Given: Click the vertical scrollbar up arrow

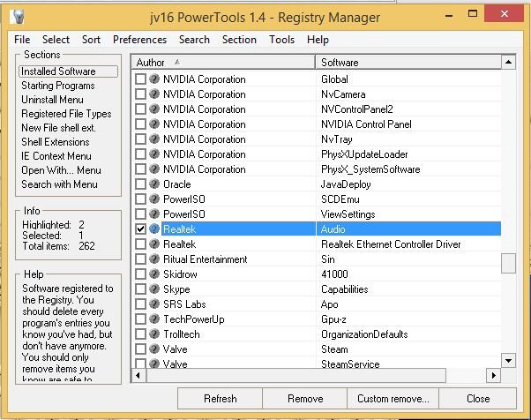Looking at the screenshot, I should (508, 62).
